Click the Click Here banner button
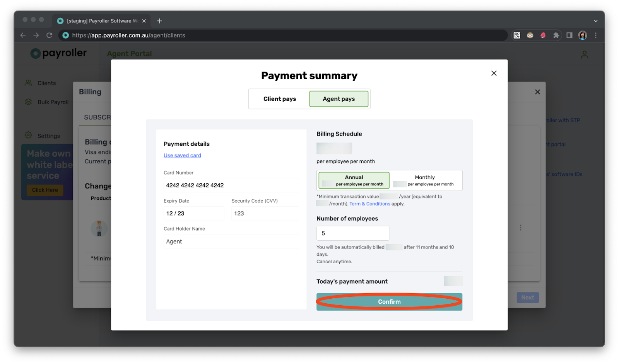This screenshot has width=619, height=364. (x=45, y=190)
